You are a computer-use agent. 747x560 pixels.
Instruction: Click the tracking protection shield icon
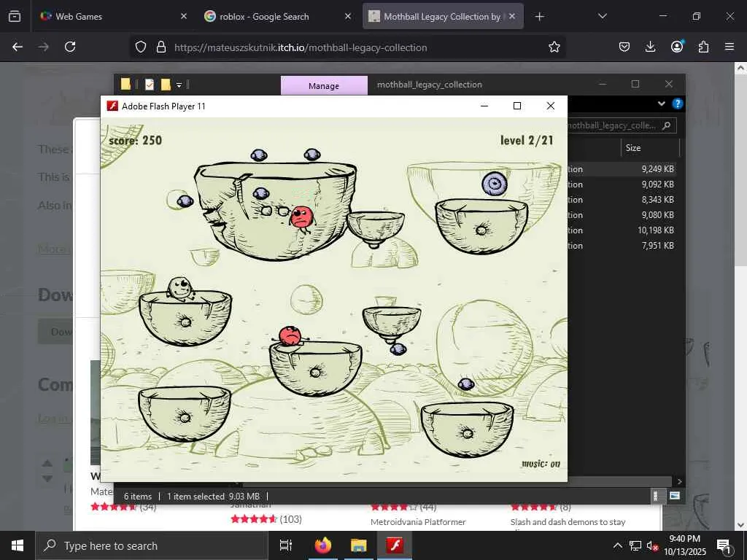point(141,47)
